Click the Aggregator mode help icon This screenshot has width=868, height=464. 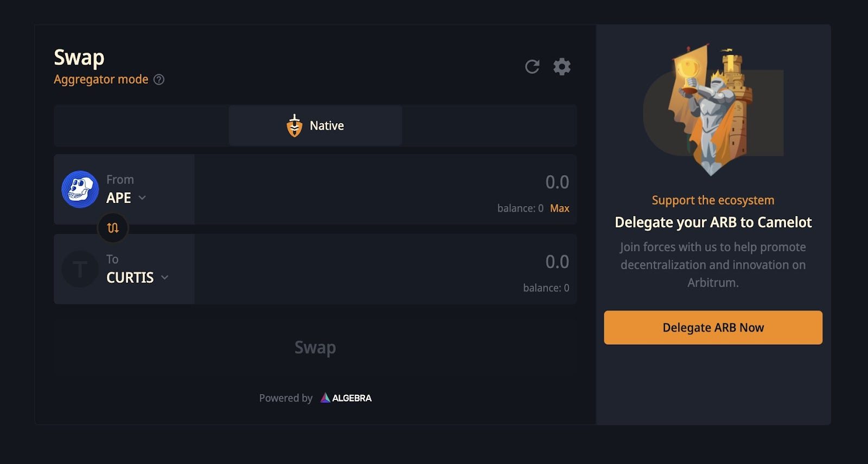click(x=159, y=80)
